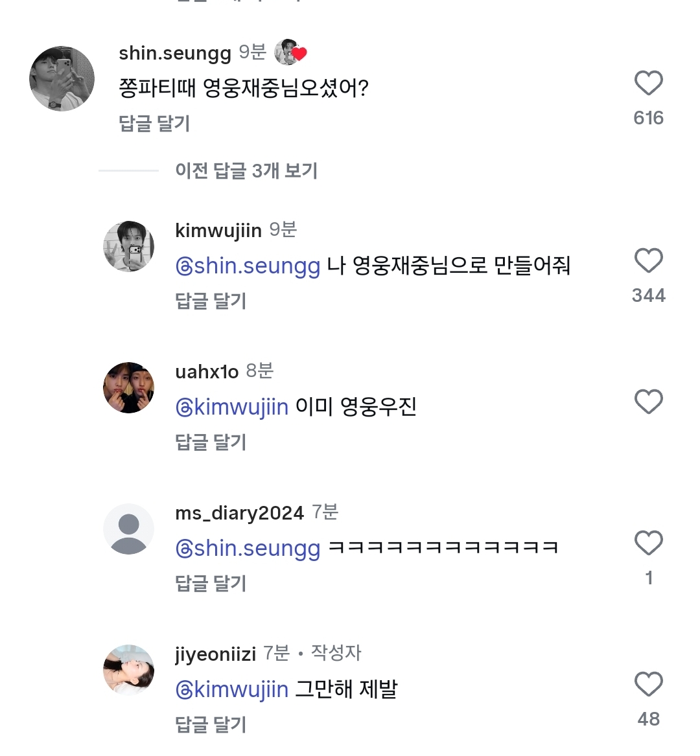This screenshot has height=756, width=700.
Task: Like shin.seungg's comment with 616 likes
Action: click(x=648, y=84)
